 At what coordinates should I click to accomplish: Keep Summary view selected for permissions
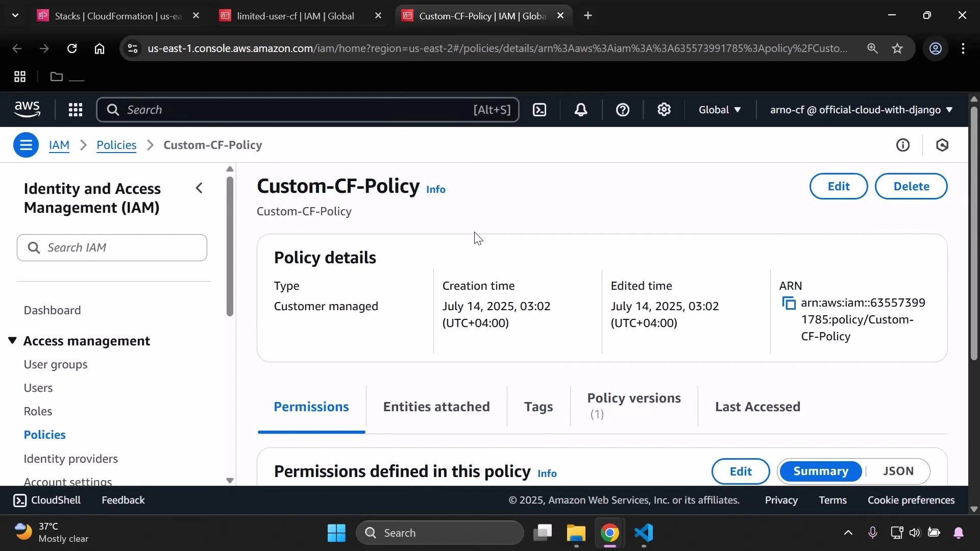pos(820,471)
